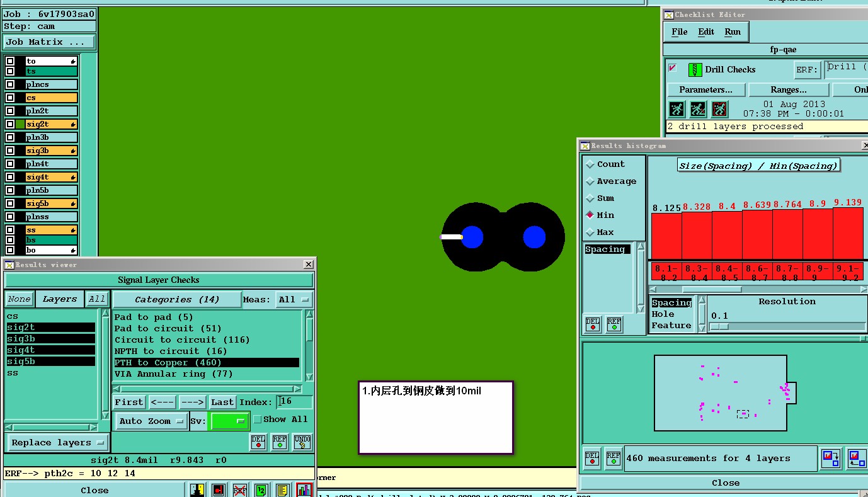
Task: Click the ERF: button in Checklist Editor
Action: 808,70
